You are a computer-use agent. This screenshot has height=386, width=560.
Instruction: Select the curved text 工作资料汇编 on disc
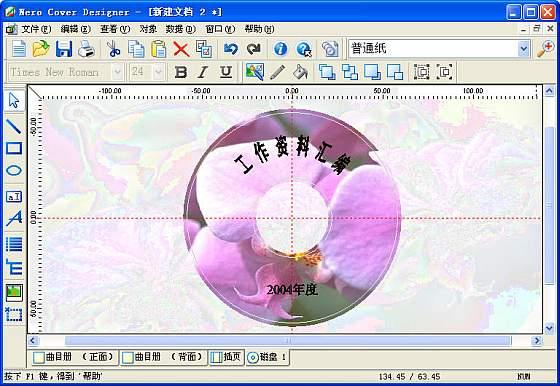click(293, 156)
